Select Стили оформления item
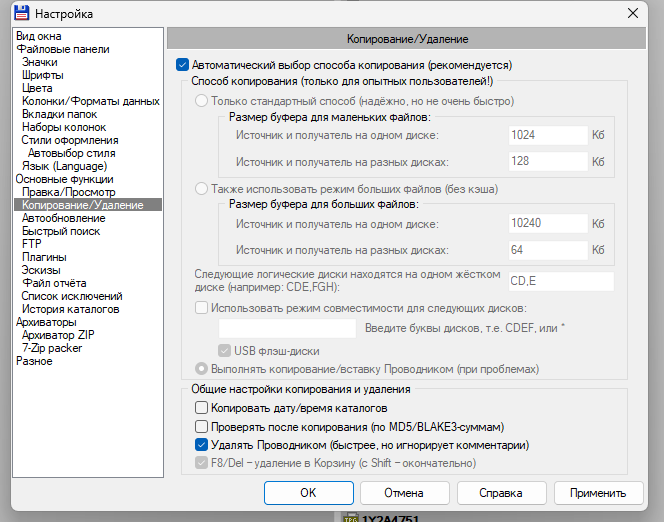Viewport: 664px width, 522px height. 70,140
